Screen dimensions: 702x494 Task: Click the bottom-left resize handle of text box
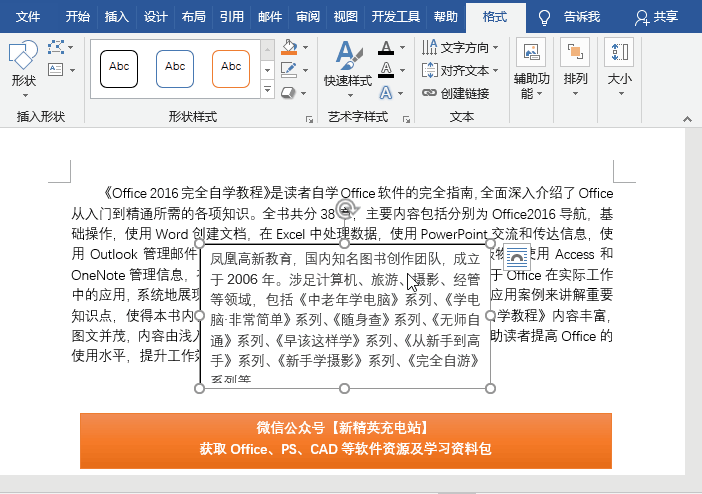200,388
